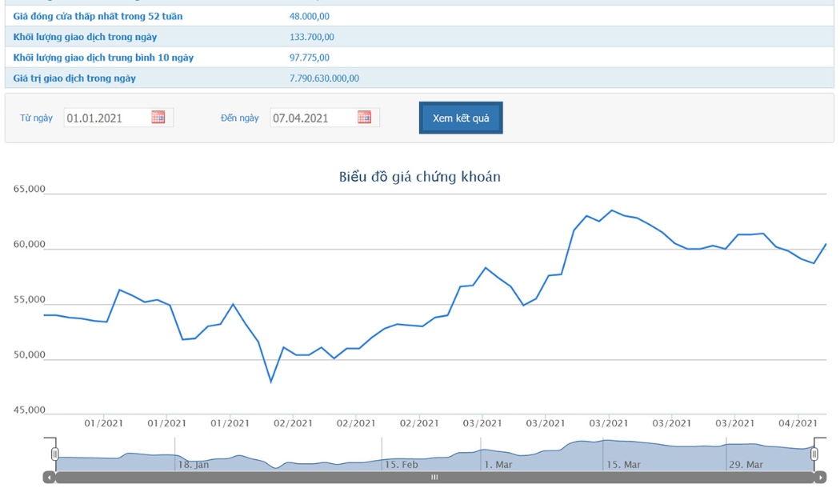Grab the left handle of the range navigator
The height and width of the screenshot is (504, 840).
pyautogui.click(x=54, y=454)
